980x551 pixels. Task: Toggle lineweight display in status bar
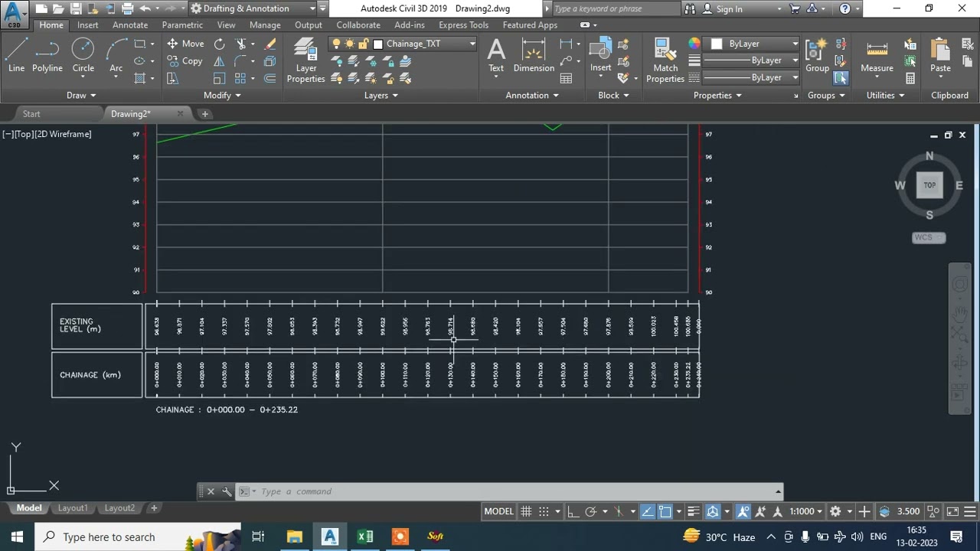pos(693,511)
